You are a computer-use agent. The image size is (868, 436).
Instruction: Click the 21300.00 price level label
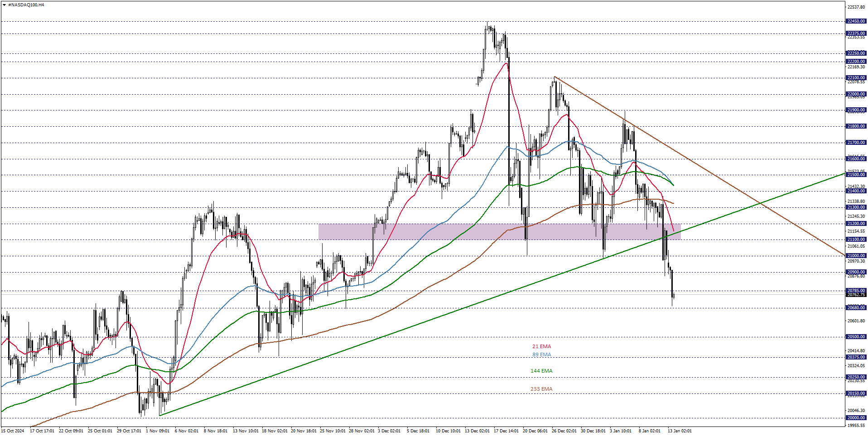tap(856, 207)
